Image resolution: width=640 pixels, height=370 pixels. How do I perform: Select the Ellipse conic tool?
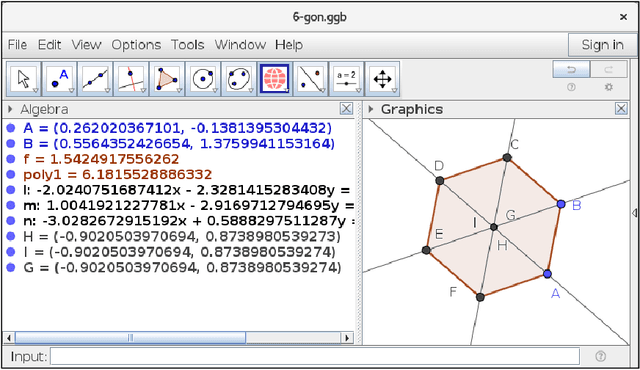(x=239, y=79)
